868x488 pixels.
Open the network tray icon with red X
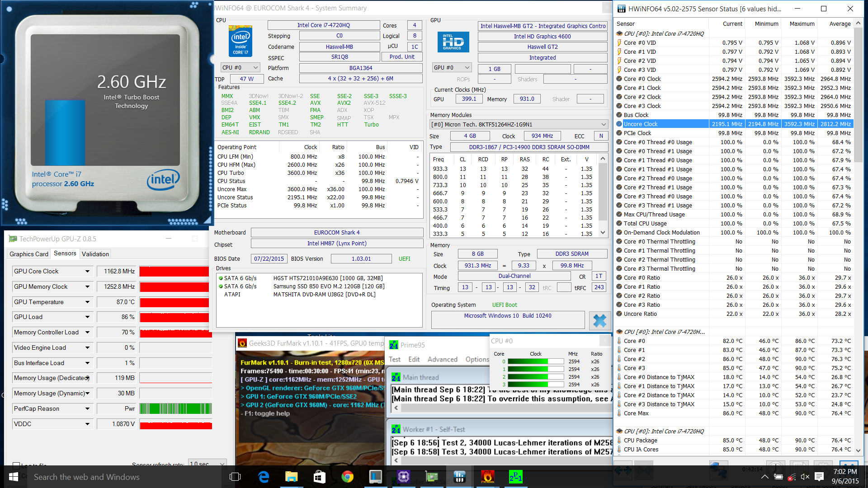792,477
